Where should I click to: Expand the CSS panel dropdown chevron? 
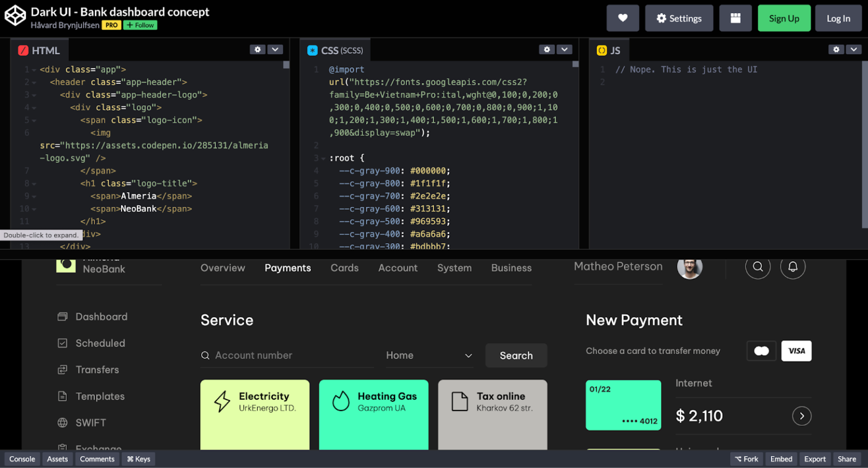click(x=565, y=49)
